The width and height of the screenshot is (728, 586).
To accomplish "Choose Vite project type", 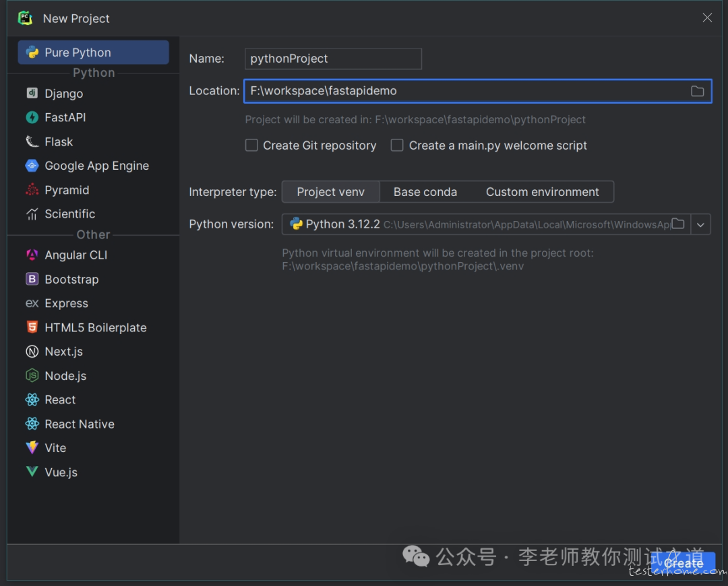I will (93, 448).
